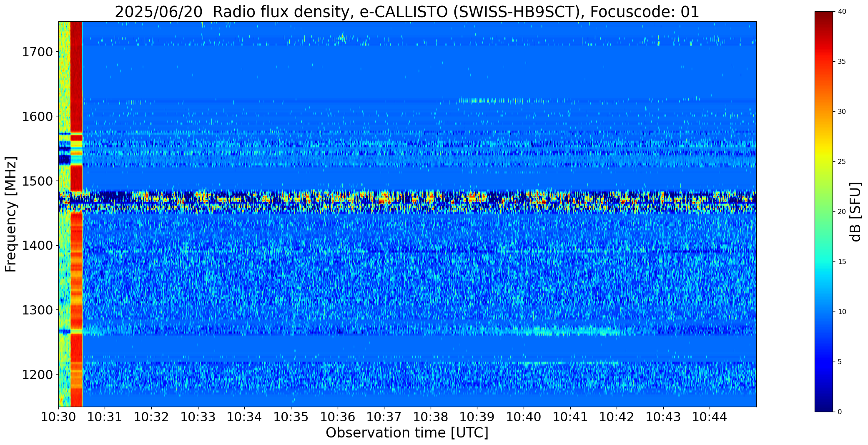Click the 1300 frequency tick label
Image resolution: width=868 pixels, height=445 pixels.
(37, 310)
